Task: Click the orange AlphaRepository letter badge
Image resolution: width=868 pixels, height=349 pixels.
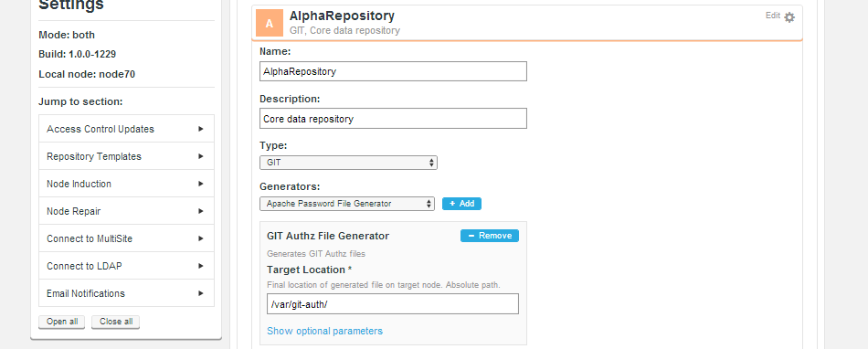Action: coord(269,23)
